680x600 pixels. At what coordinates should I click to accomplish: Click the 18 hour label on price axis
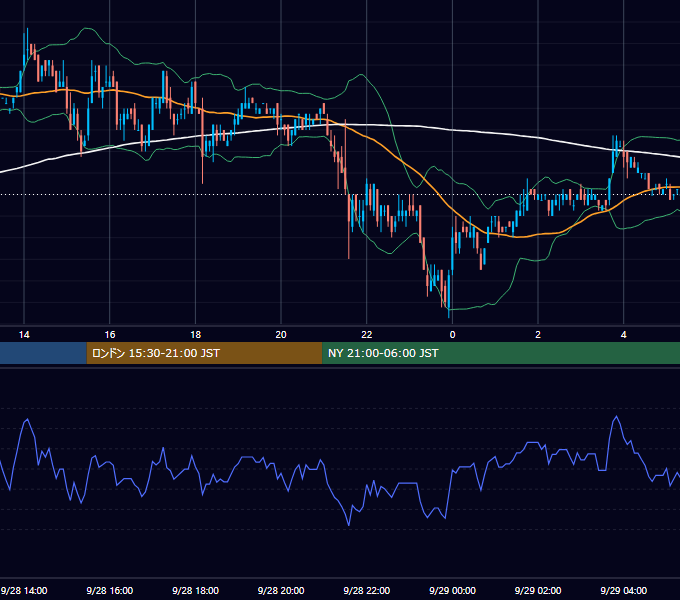(x=196, y=334)
